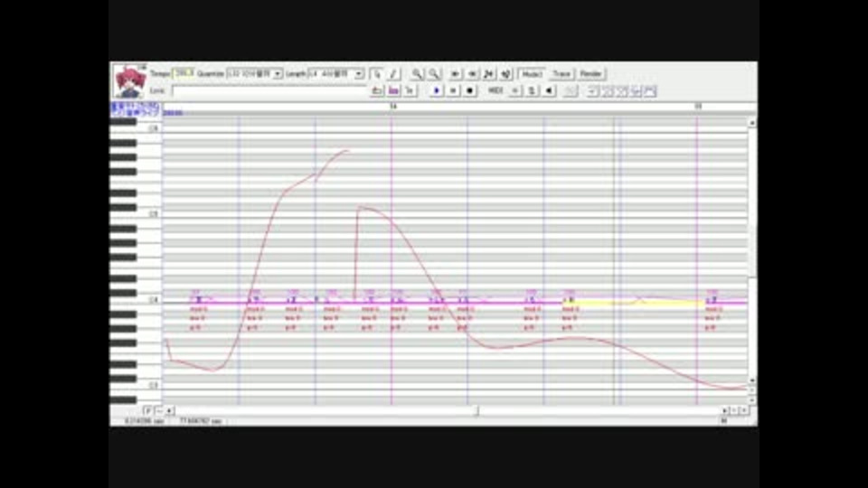Screen dimensions: 868x488
Task: Click the Tempo value field
Action: coord(184,73)
